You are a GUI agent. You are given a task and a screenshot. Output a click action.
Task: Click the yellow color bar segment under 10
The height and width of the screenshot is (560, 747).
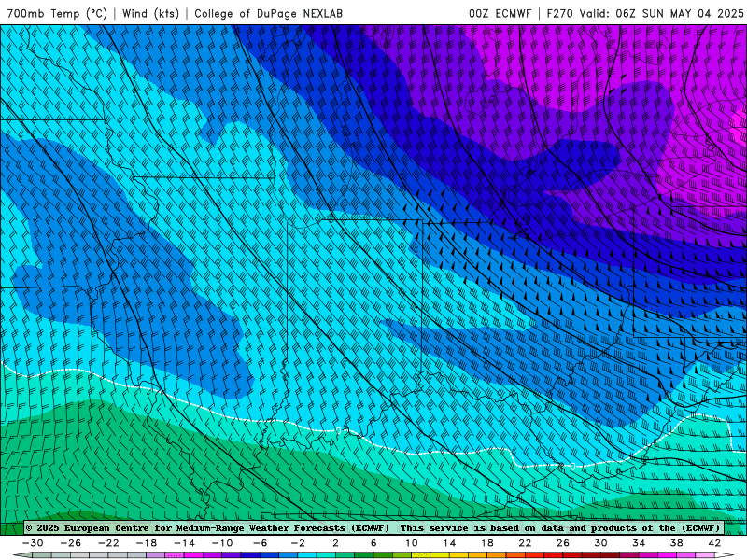point(421,555)
